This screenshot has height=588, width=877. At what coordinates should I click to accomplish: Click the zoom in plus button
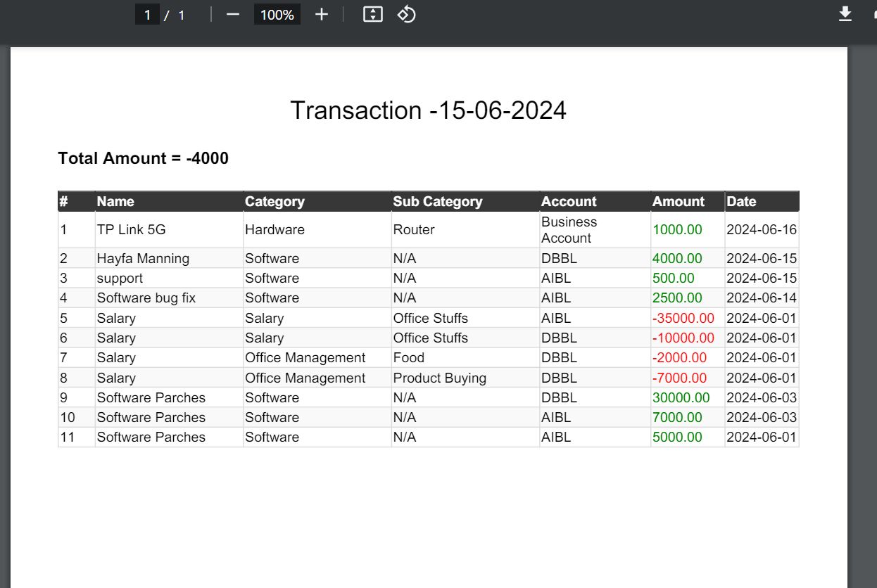pyautogui.click(x=322, y=14)
